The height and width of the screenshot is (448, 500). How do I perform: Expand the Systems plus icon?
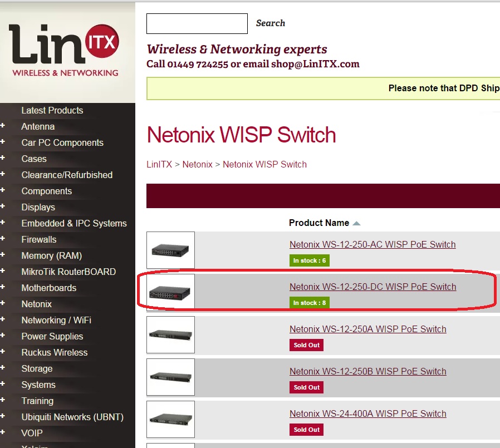[x=3, y=383]
